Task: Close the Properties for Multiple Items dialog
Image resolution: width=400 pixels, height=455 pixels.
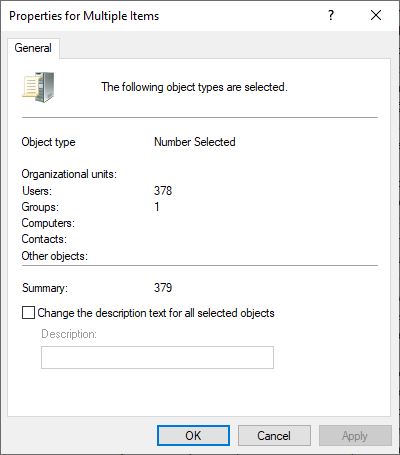Action: (x=376, y=15)
